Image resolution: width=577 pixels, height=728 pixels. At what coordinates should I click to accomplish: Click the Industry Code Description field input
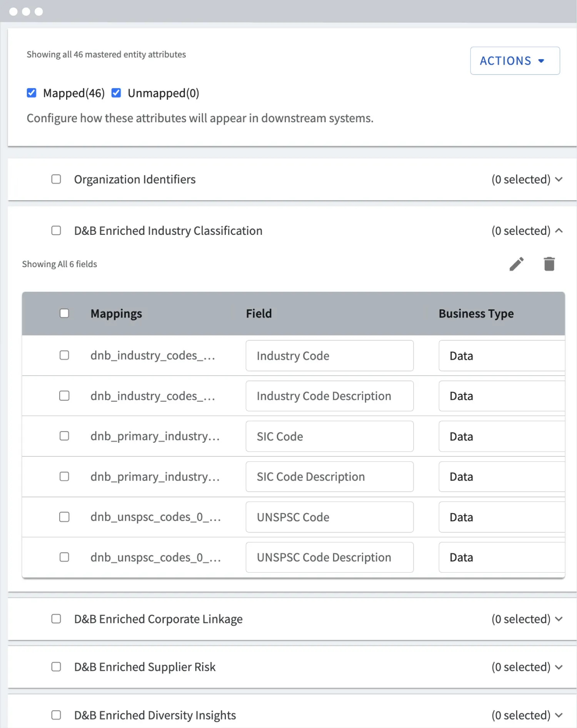[330, 396]
